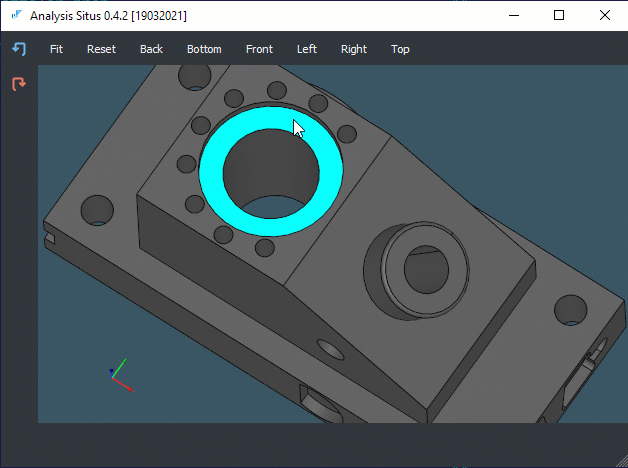The image size is (628, 468).
Task: Switch to Bottom view
Action: (204, 49)
